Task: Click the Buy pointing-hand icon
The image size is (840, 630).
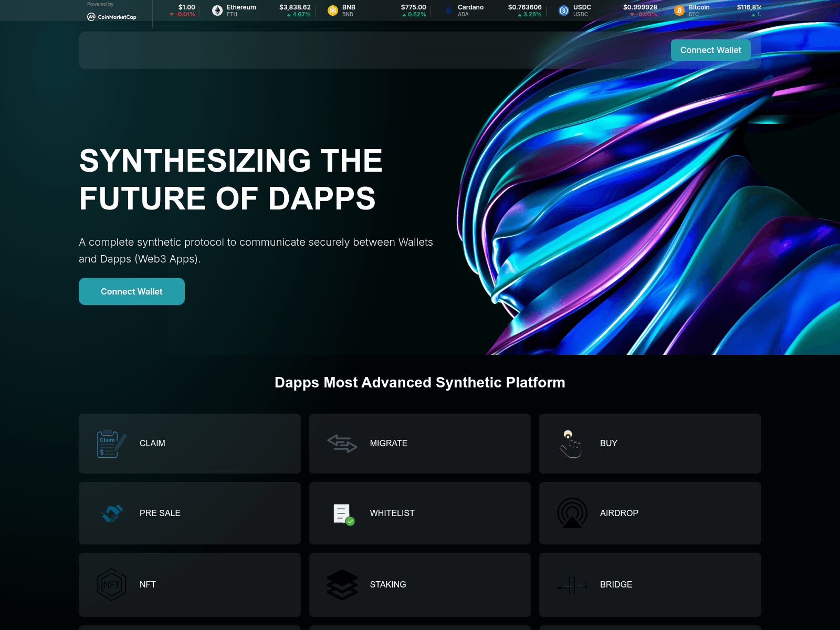Action: tap(571, 443)
